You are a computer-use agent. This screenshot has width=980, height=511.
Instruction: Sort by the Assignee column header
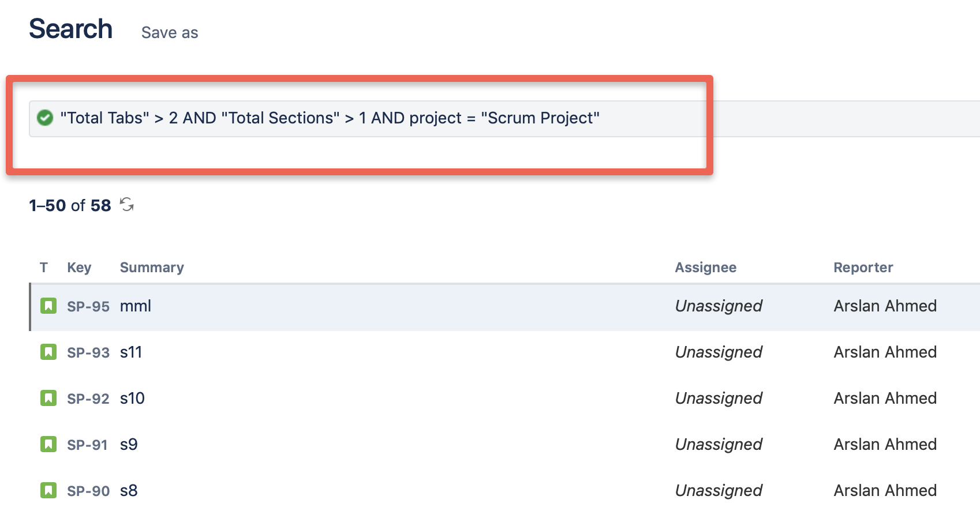click(705, 268)
